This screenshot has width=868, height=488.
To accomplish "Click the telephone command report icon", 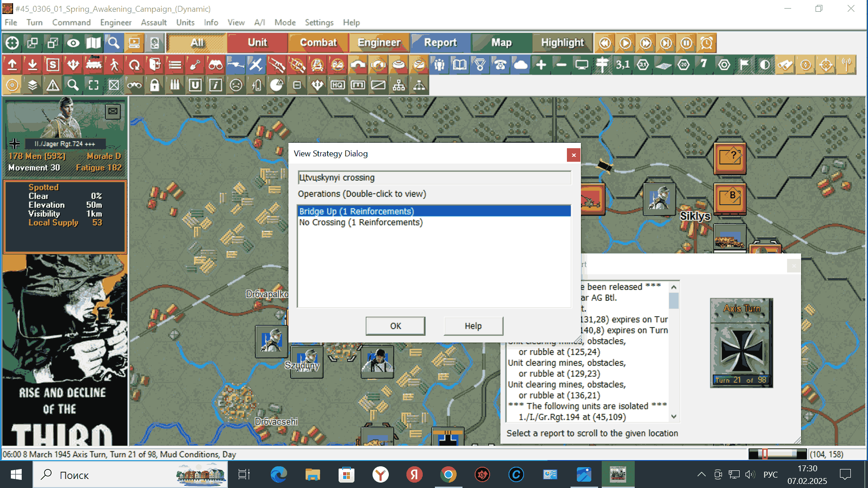I will point(500,65).
